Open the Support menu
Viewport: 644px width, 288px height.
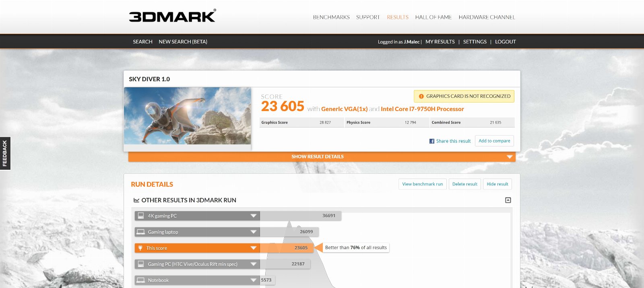368,17
